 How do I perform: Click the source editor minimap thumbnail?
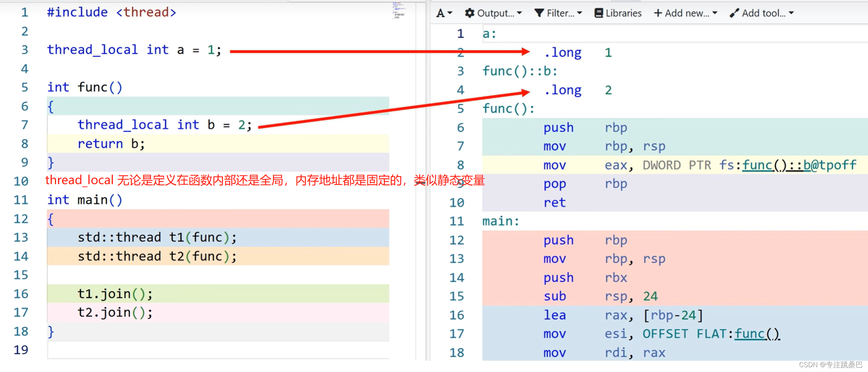click(x=399, y=10)
